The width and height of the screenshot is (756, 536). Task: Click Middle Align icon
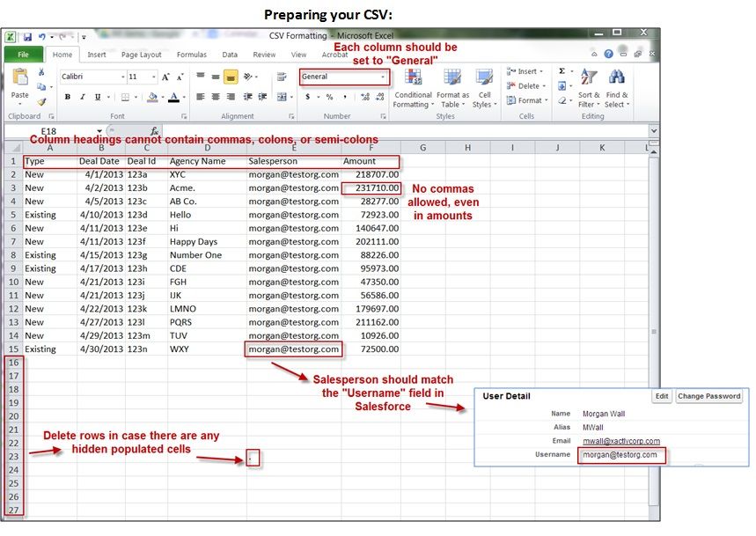(x=216, y=77)
